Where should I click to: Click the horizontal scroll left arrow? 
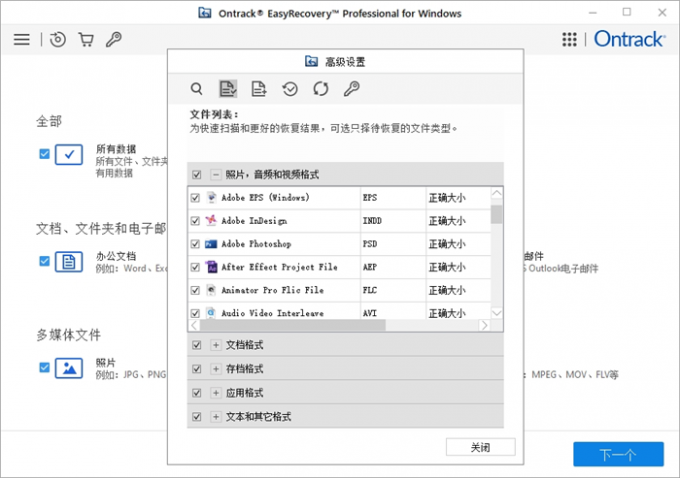pos(194,325)
